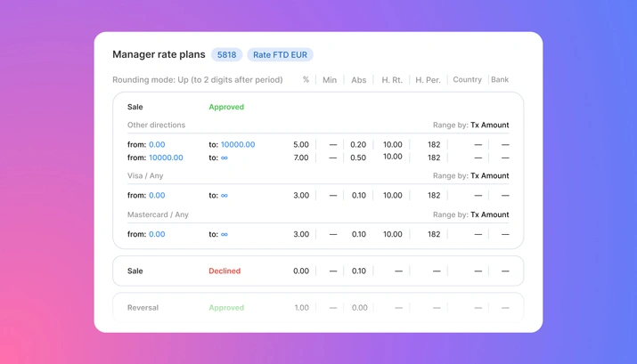The height and width of the screenshot is (364, 637).
Task: Select Tx Amount range for Other directions
Action: pos(489,125)
